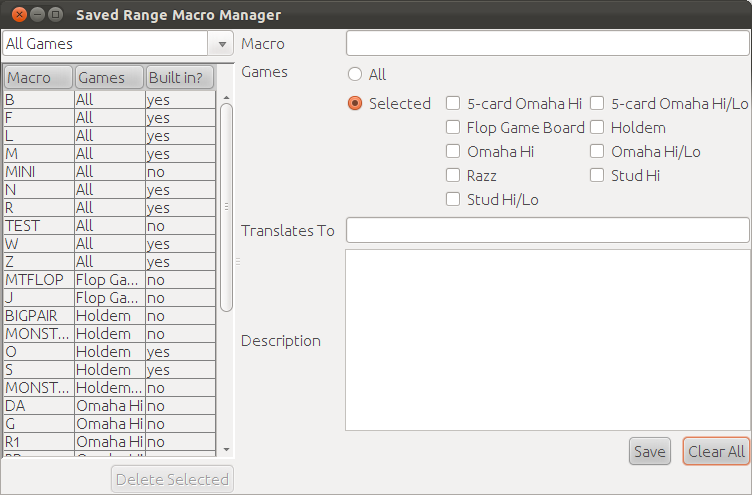Tick the 5-card Omaha Hi checkbox
Image resolution: width=752 pixels, height=495 pixels.
(453, 104)
